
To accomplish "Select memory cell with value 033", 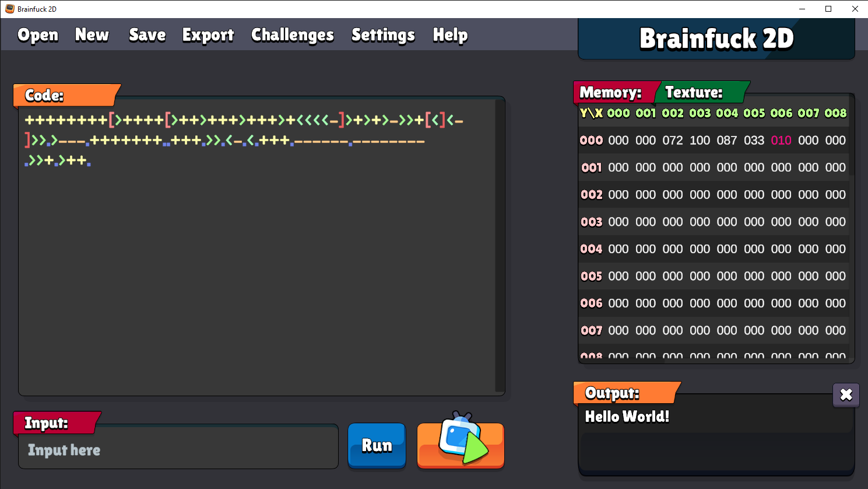I will [x=754, y=140].
